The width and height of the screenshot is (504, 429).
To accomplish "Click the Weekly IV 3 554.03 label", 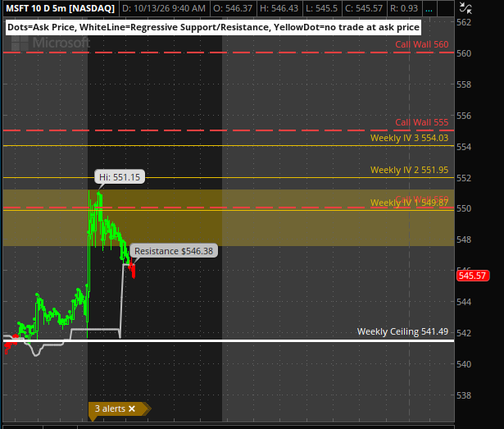I will [x=409, y=138].
